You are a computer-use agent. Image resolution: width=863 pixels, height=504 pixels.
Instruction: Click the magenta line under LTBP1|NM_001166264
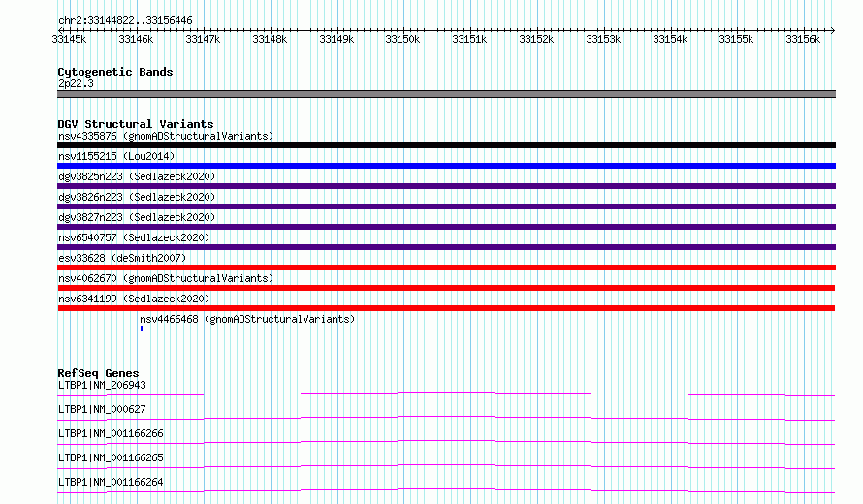click(x=446, y=490)
